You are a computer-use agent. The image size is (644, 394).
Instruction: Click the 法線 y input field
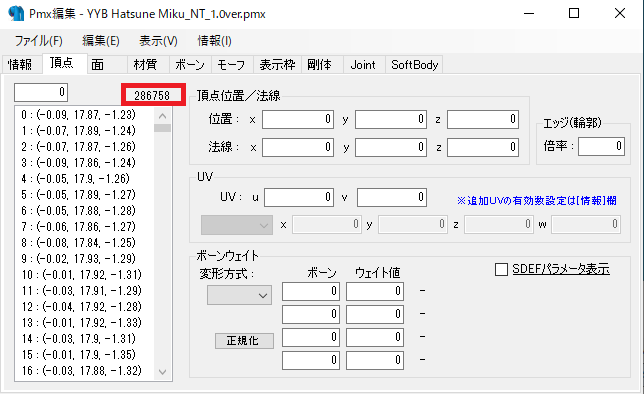point(391,147)
